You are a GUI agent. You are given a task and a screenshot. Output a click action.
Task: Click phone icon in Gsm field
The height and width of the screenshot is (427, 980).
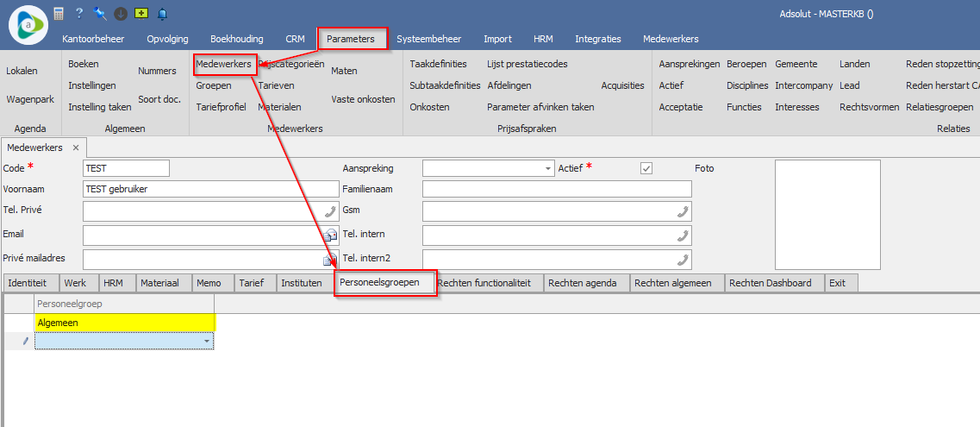point(683,211)
